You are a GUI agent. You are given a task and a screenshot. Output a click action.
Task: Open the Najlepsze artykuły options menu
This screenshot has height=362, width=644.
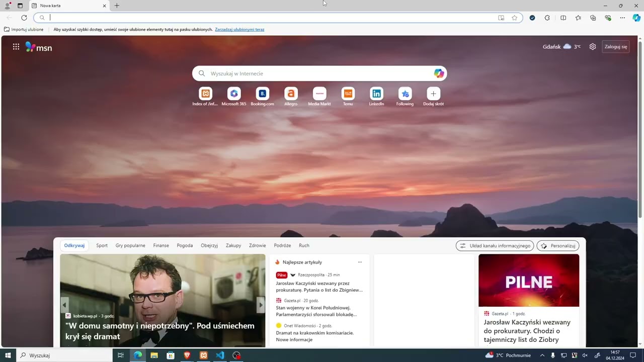click(x=360, y=262)
